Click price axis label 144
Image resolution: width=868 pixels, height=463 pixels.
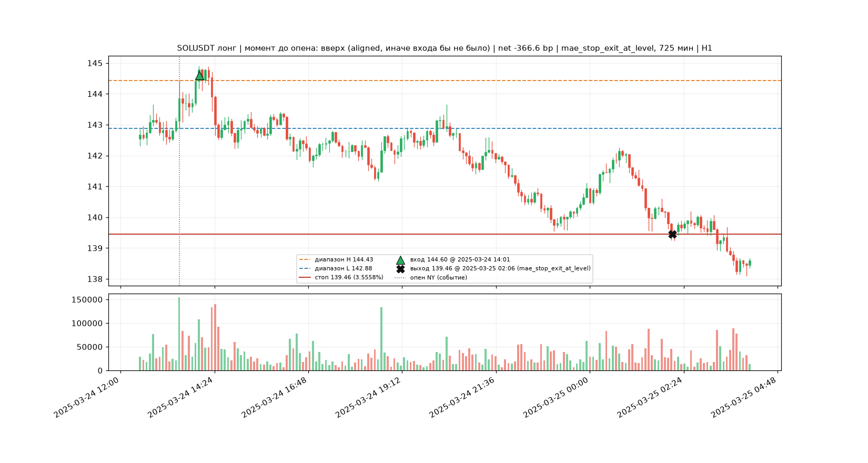(95, 94)
